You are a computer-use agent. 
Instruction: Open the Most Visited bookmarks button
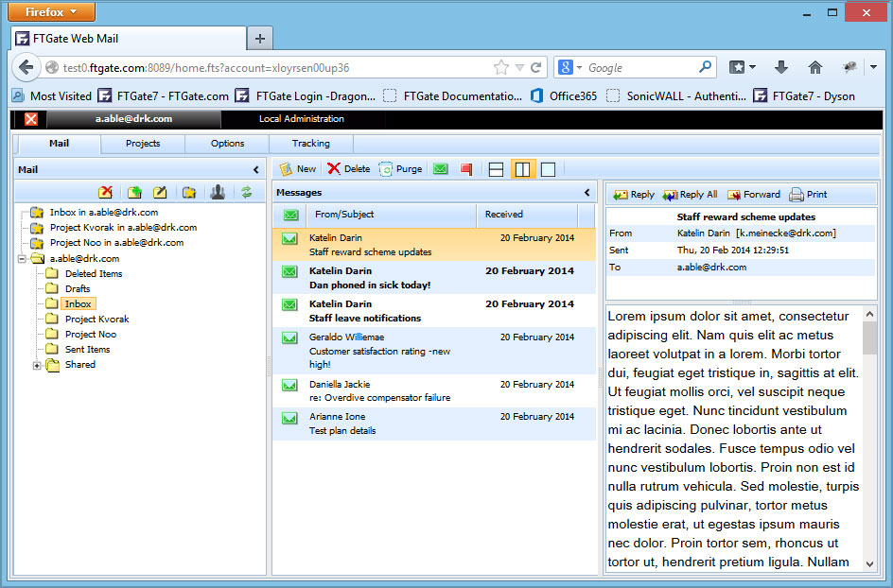52,96
